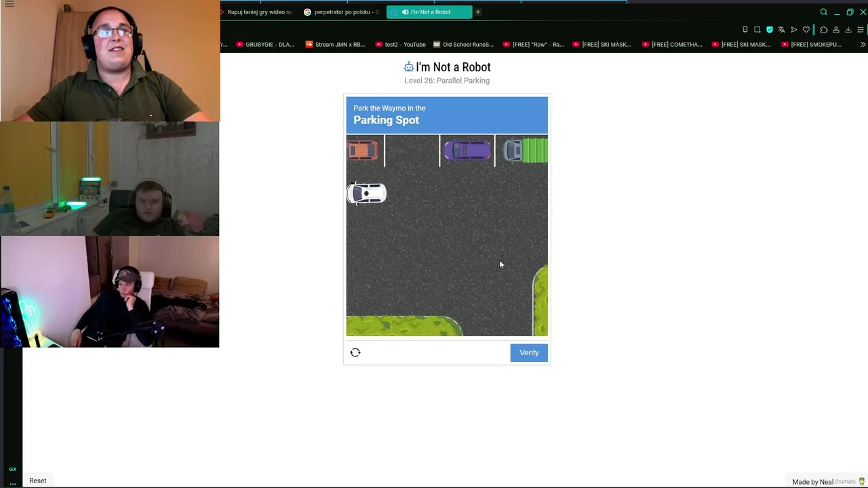This screenshot has width=868, height=488.
Task: Click the snapshot capture icon
Action: point(757,30)
